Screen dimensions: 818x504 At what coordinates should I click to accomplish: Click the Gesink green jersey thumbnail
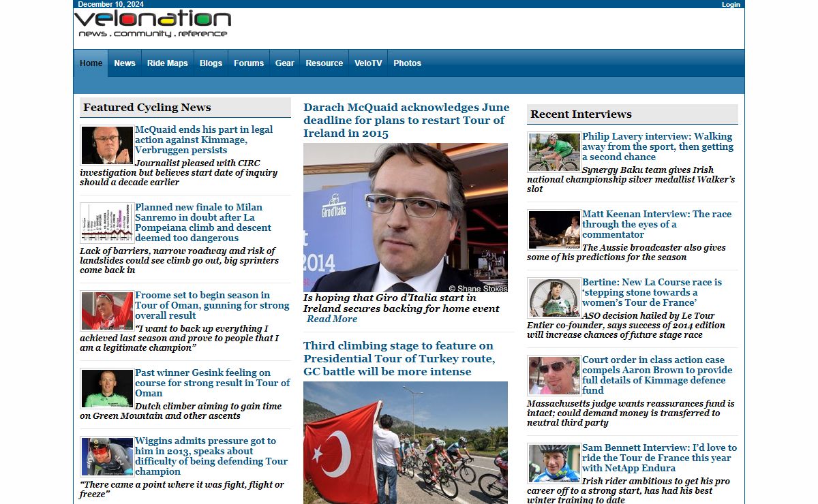(107, 388)
